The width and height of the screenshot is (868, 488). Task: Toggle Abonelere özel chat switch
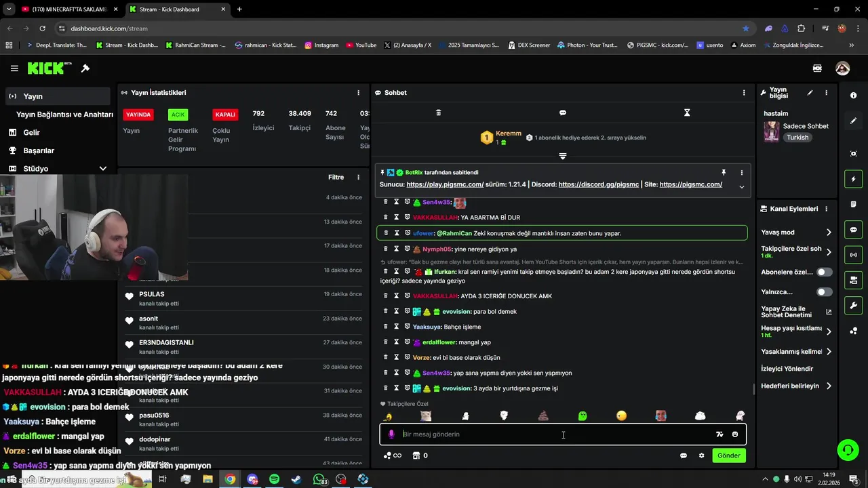tap(825, 272)
